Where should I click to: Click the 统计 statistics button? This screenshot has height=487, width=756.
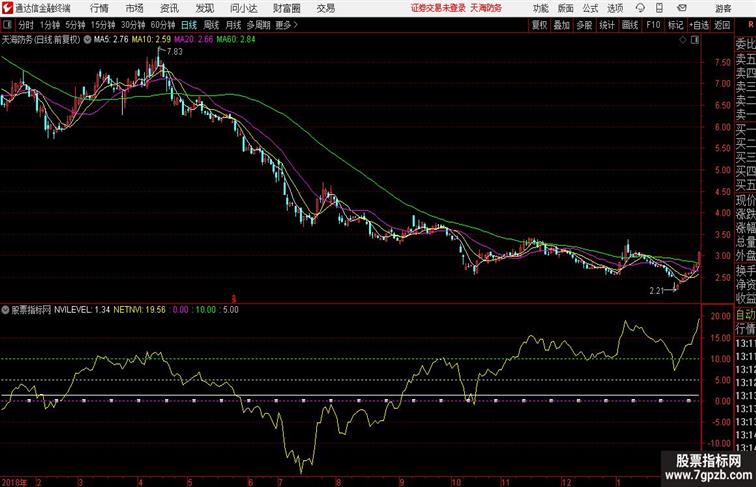[x=607, y=25]
